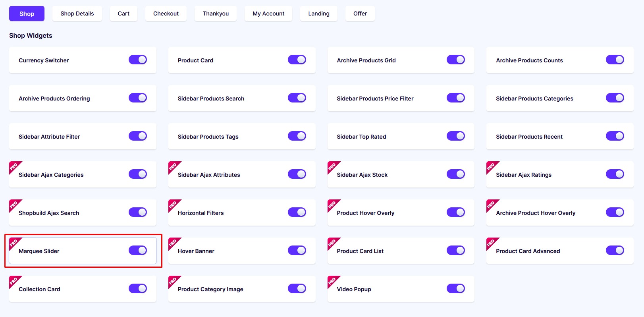The height and width of the screenshot is (317, 644).
Task: Disable Sidebar Products Price Filter toggle
Action: [x=456, y=98]
